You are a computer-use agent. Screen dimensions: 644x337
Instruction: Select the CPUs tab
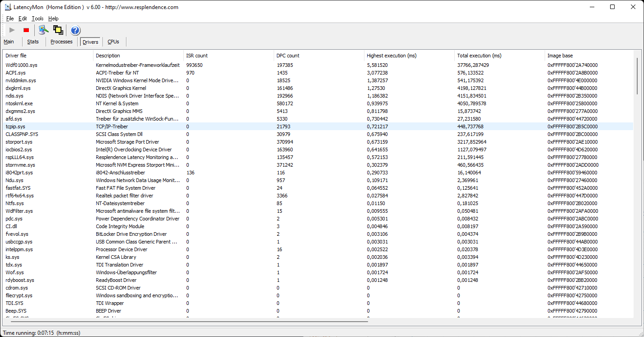[113, 42]
